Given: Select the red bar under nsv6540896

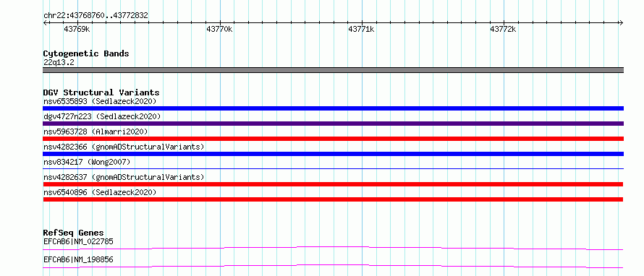Looking at the screenshot, I should coord(333,199).
